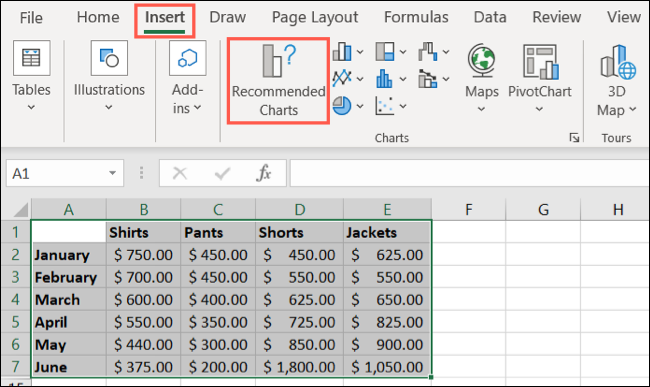Open the File tab

click(x=31, y=18)
